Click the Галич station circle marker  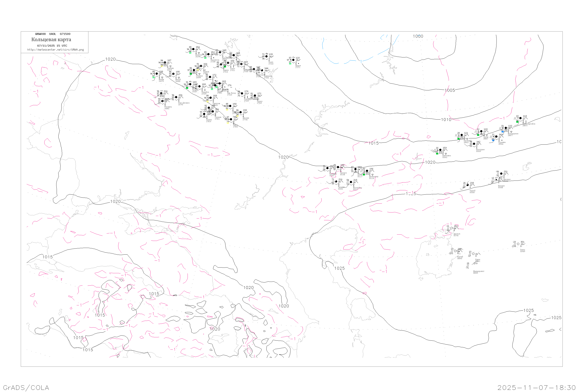267,56
